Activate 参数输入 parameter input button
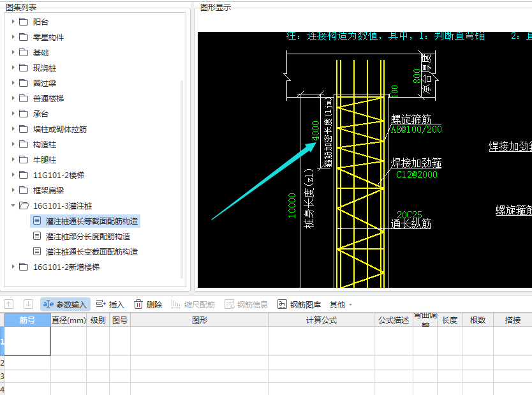 65,305
